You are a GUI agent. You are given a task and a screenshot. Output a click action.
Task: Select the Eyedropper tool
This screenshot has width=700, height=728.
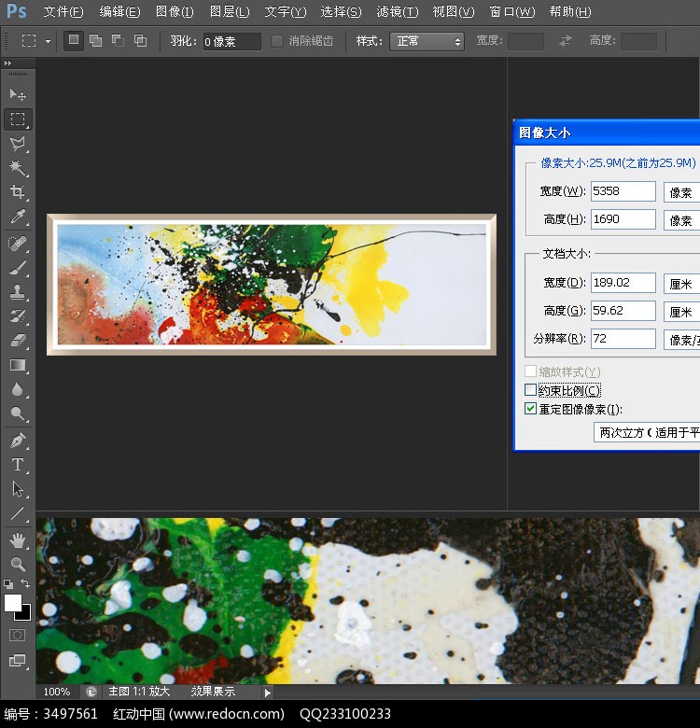(18, 217)
